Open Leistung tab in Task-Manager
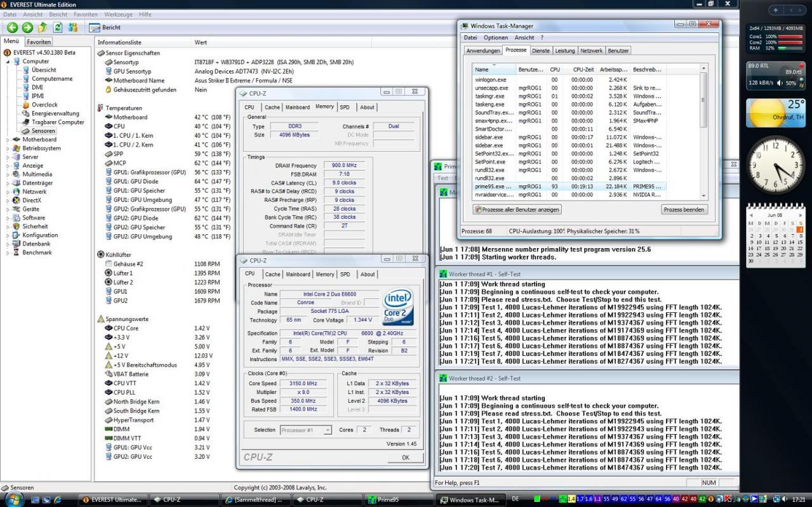 [564, 51]
